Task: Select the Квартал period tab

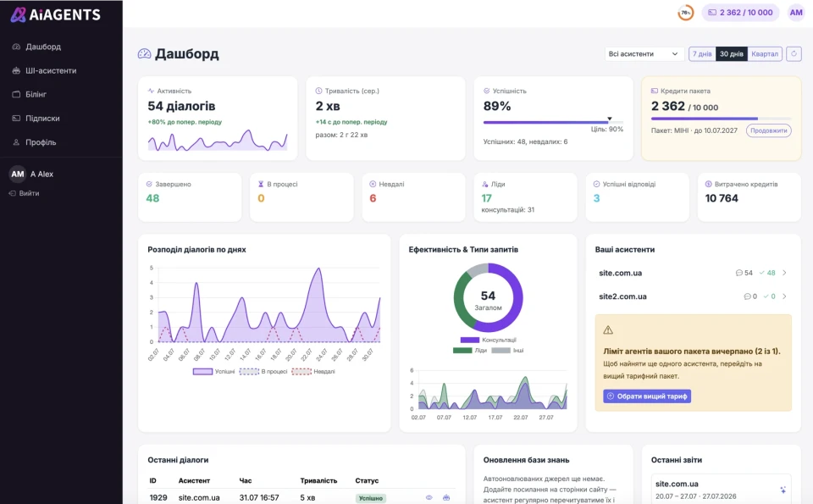Action: click(x=764, y=54)
